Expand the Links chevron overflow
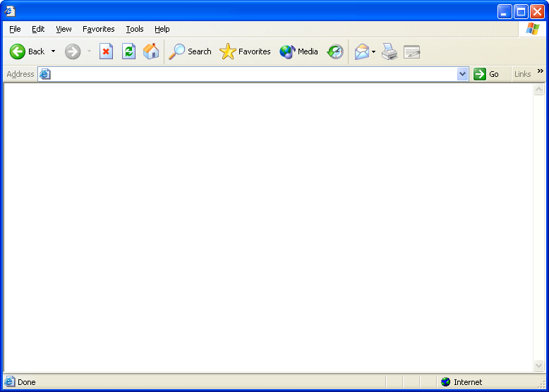The width and height of the screenshot is (549, 392). click(541, 71)
